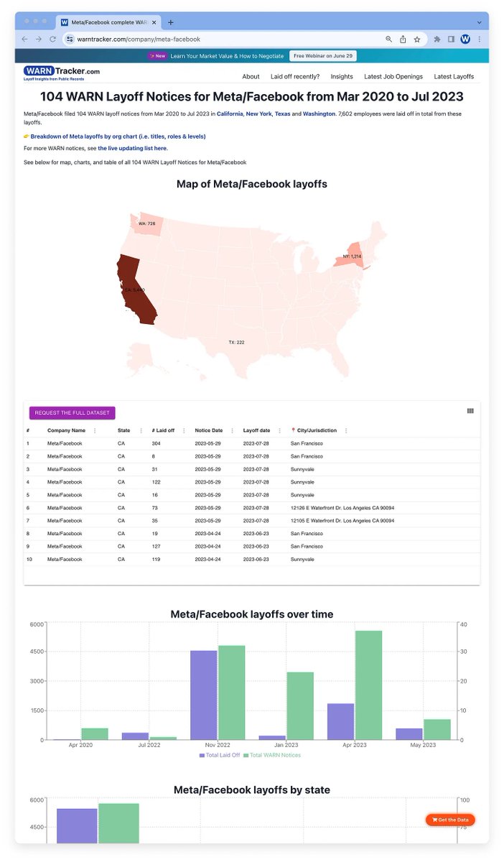Select the Meta/Facebook complete WARN browser tab
Image resolution: width=504 pixels, height=862 pixels.
[x=109, y=22]
